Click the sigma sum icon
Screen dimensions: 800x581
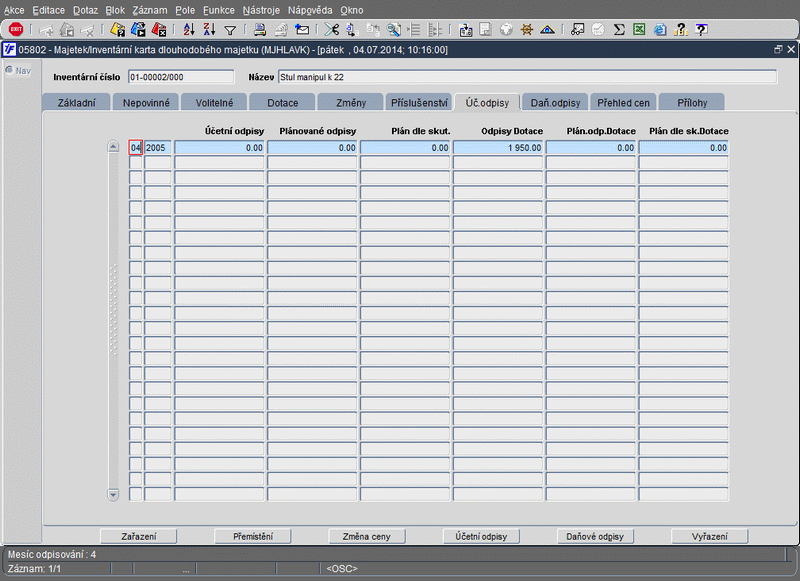click(619, 30)
